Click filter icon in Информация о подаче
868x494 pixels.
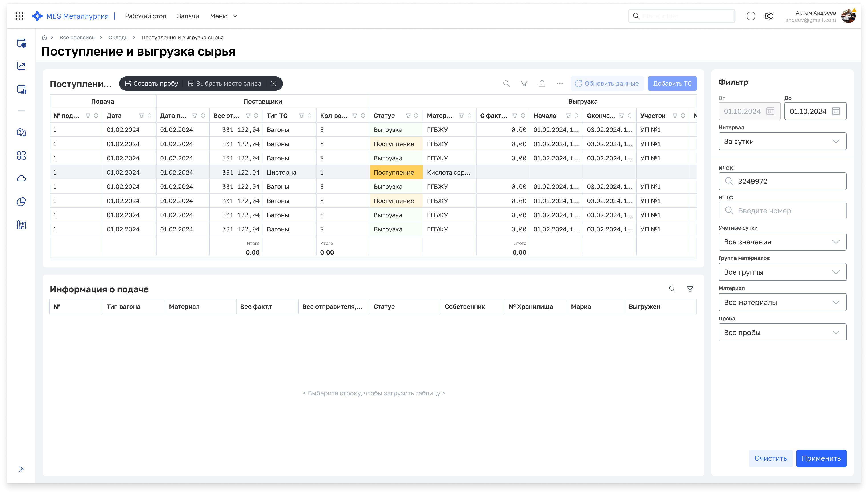click(690, 289)
